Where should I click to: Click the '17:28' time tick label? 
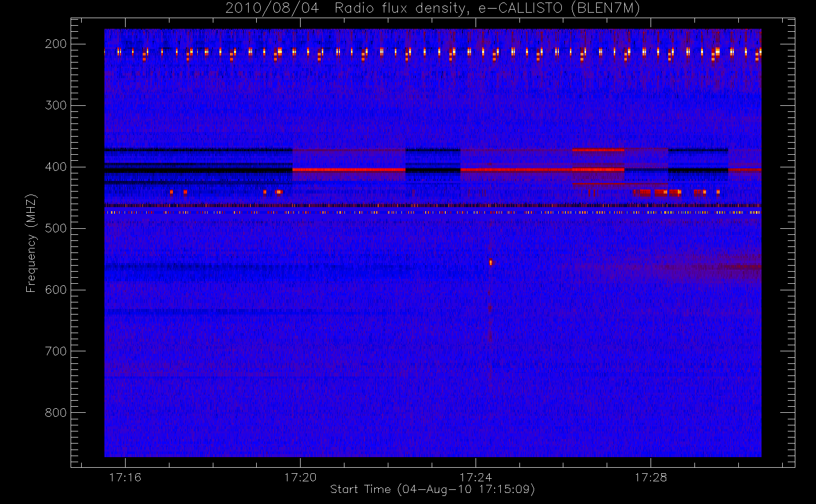[x=651, y=477]
